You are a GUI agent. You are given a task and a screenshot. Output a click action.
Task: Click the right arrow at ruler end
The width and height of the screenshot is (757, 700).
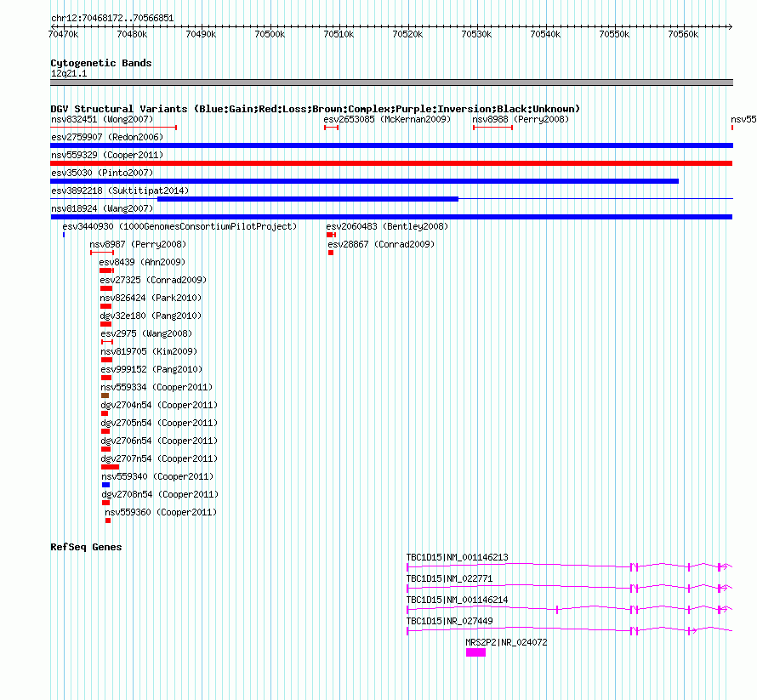[x=730, y=26]
